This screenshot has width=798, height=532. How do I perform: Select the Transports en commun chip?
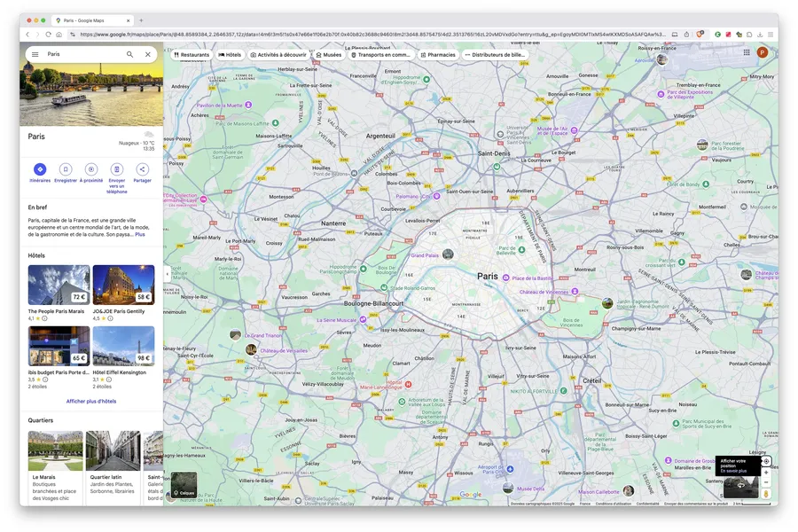click(380, 54)
